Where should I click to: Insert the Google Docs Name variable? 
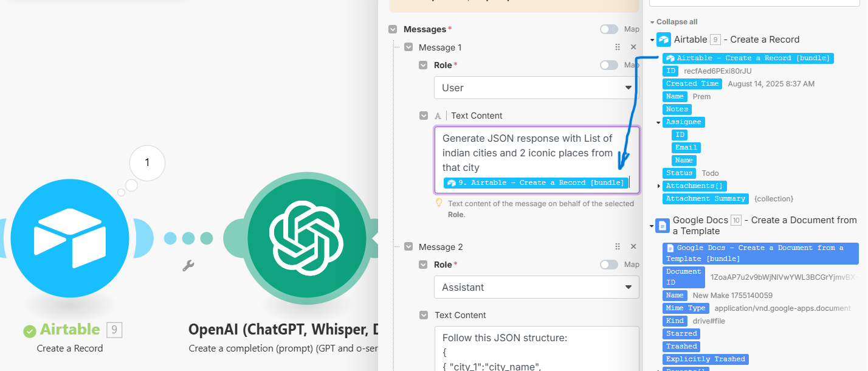point(675,296)
